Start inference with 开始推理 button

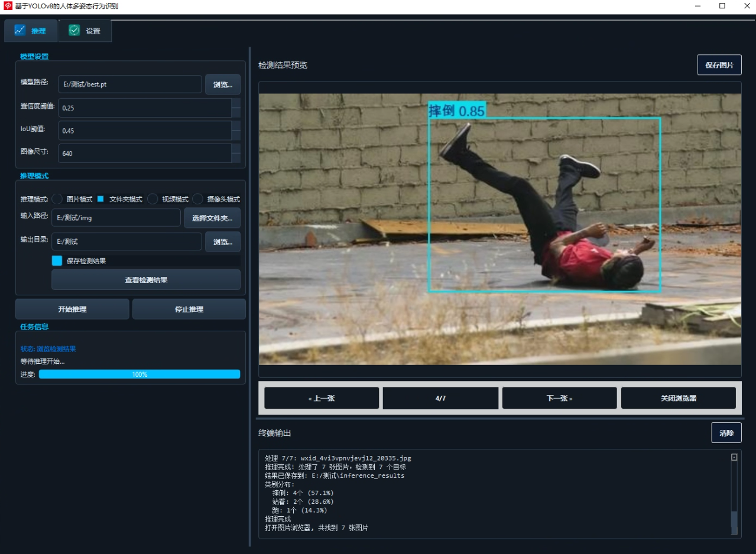tap(72, 309)
